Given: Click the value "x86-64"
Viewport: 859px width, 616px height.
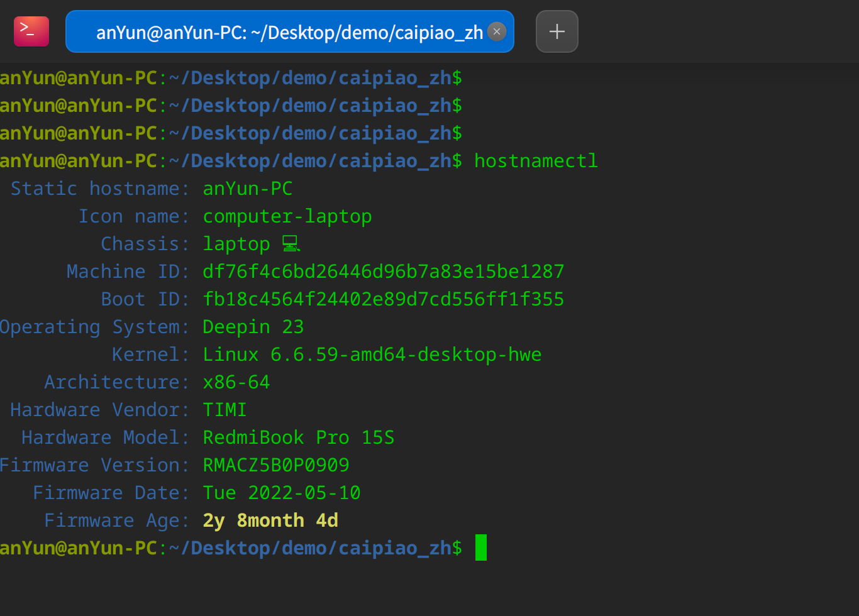Looking at the screenshot, I should click(x=236, y=382).
